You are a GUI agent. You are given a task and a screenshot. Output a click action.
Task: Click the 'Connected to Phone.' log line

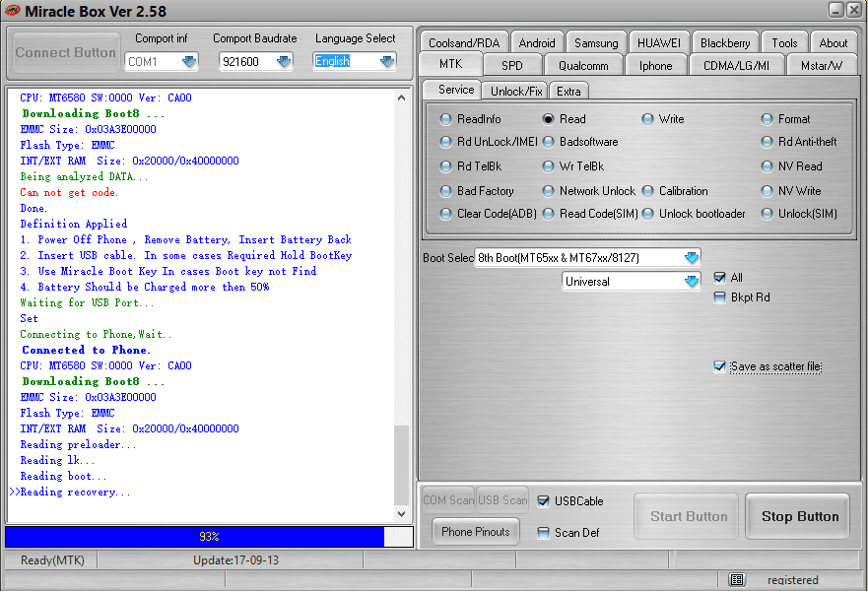[86, 351]
